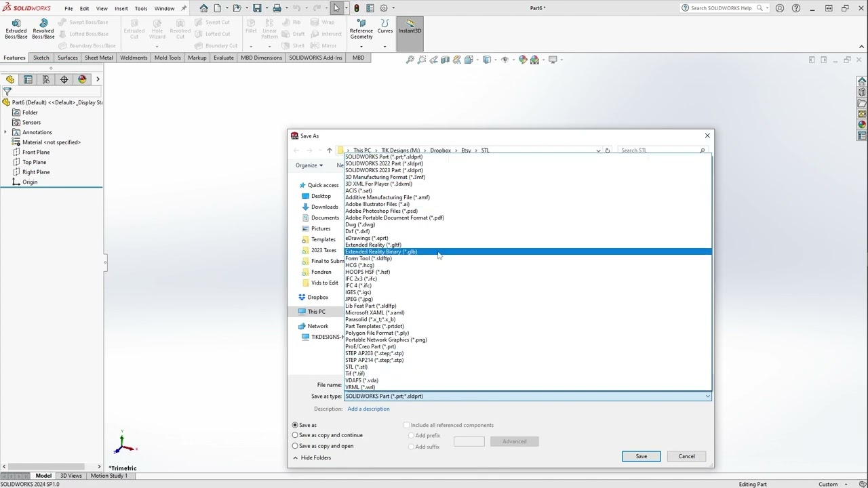Click the Cancel button
868x488 pixels.
click(686, 456)
